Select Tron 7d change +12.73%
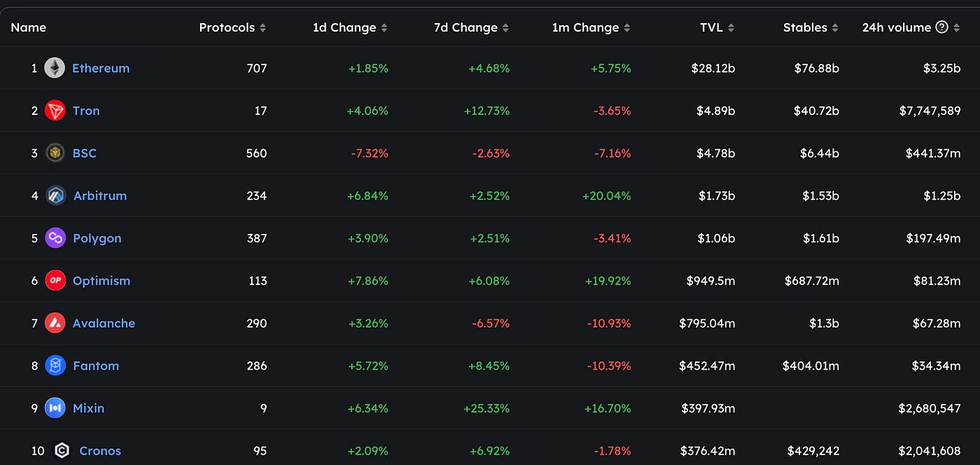Image resolution: width=980 pixels, height=465 pixels. [486, 111]
